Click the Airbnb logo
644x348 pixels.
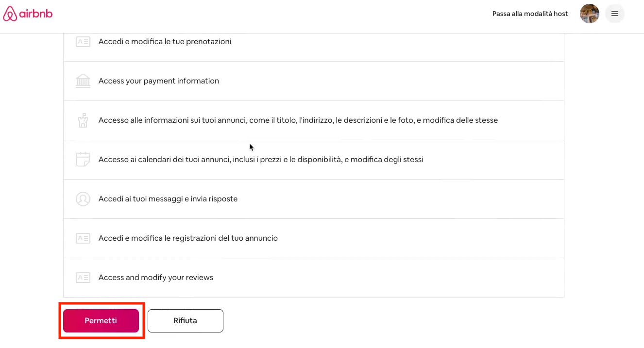(28, 14)
